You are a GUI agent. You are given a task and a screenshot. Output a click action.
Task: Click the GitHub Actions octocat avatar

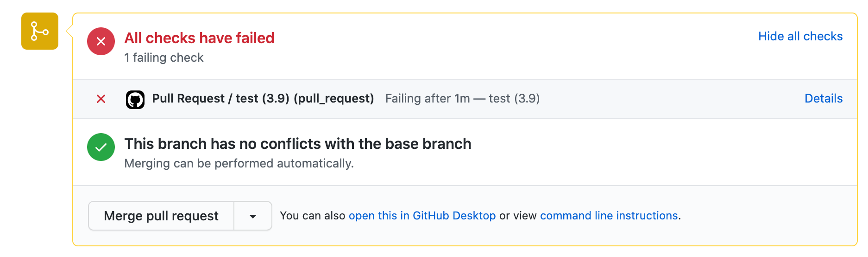tap(135, 100)
